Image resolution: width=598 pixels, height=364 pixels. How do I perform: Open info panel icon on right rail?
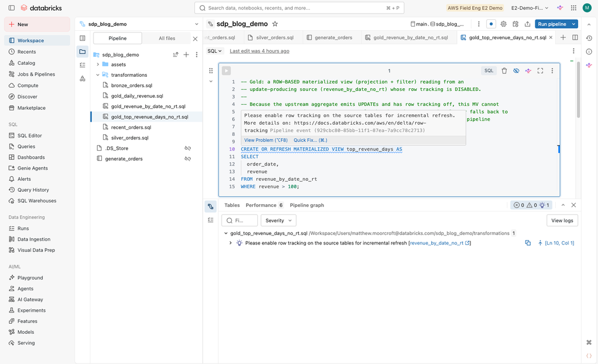pos(589,51)
